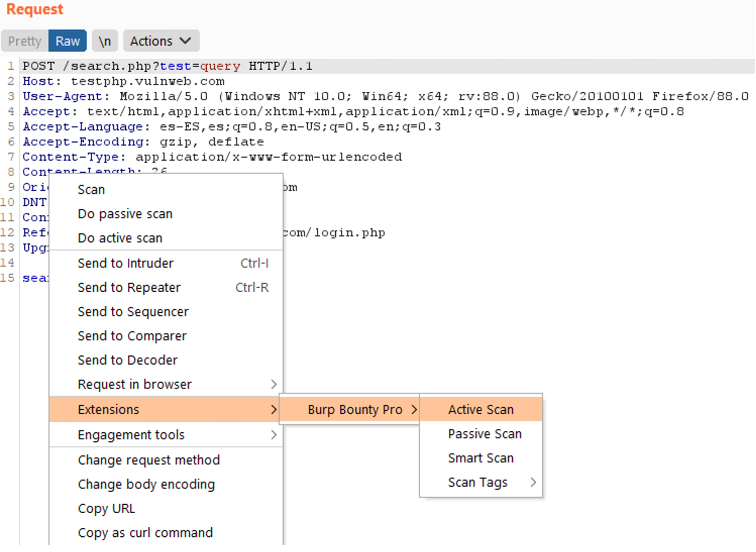Viewport: 756px width, 552px height.
Task: Send the request to Repeater
Action: point(129,287)
